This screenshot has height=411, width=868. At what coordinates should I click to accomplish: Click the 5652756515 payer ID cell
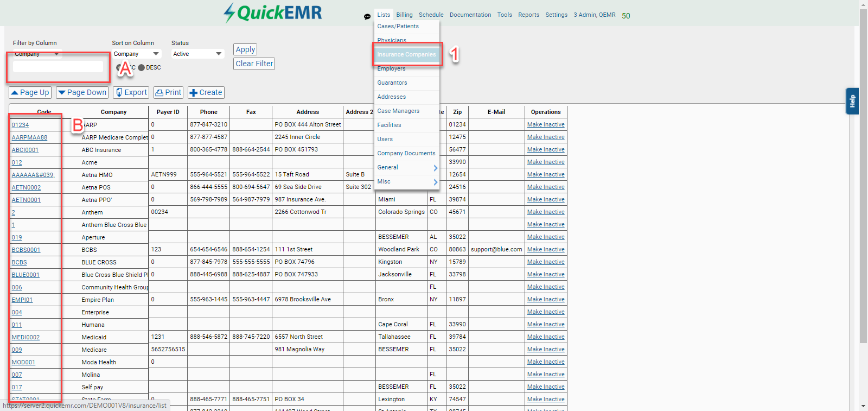point(168,350)
